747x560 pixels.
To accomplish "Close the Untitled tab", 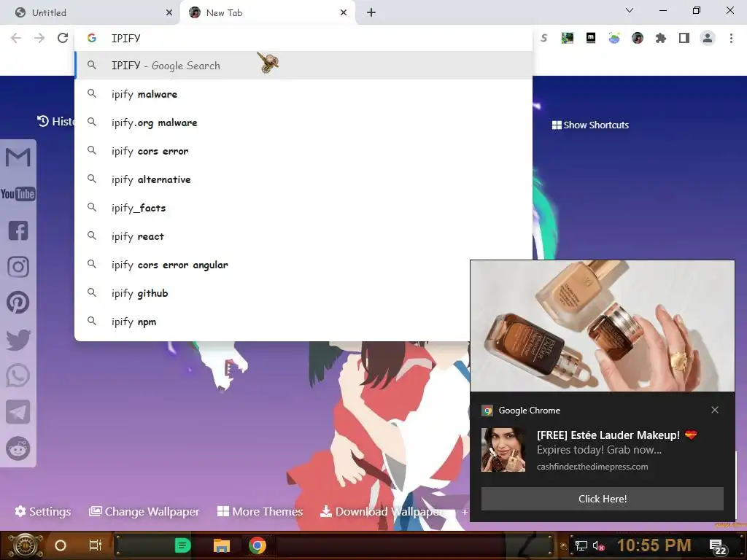I will pyautogui.click(x=169, y=12).
